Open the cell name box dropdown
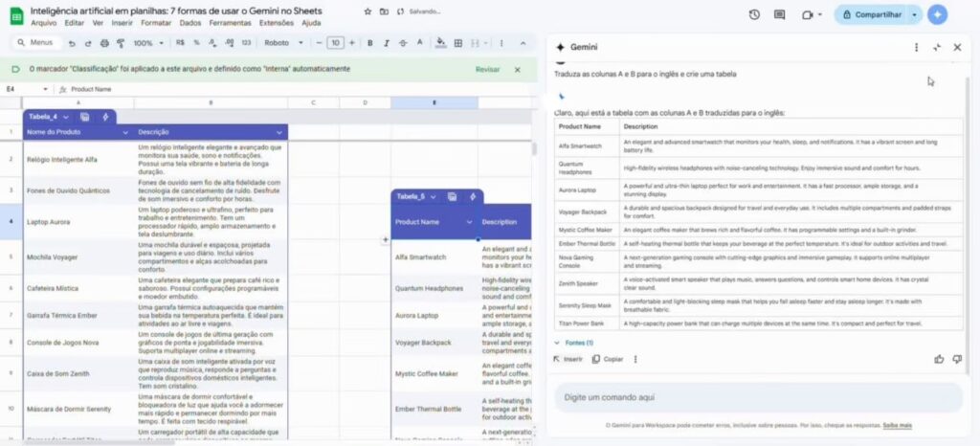This screenshot has width=980, height=446. [x=45, y=89]
